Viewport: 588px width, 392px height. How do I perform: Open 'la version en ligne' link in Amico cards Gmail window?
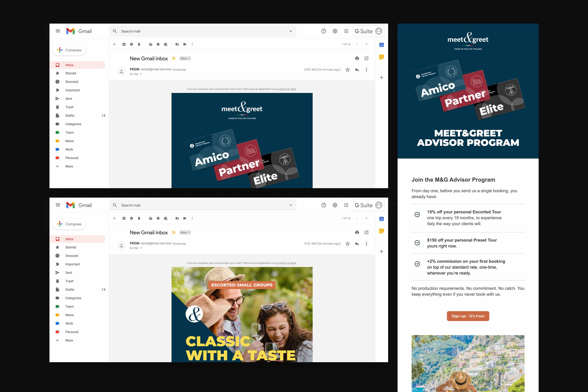pos(286,89)
